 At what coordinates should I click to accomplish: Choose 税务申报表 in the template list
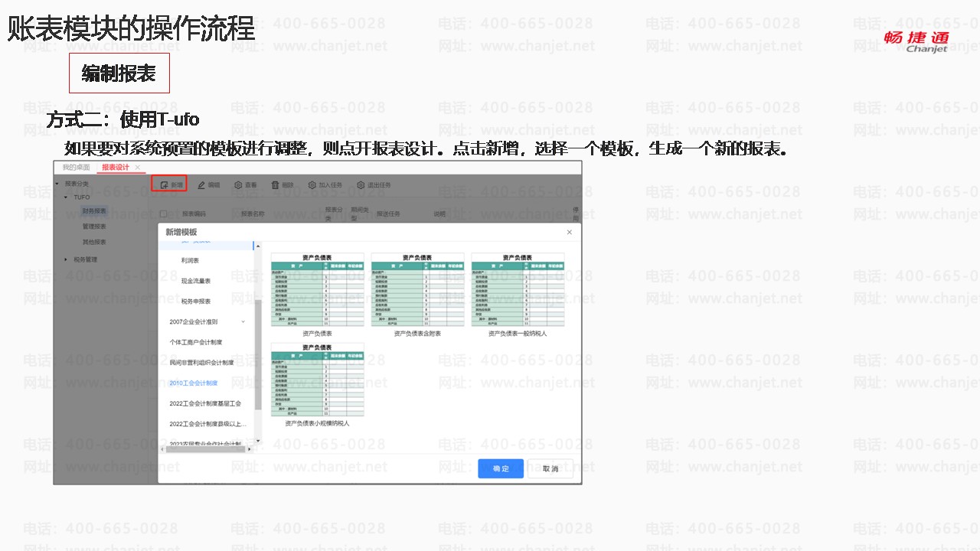(x=196, y=302)
